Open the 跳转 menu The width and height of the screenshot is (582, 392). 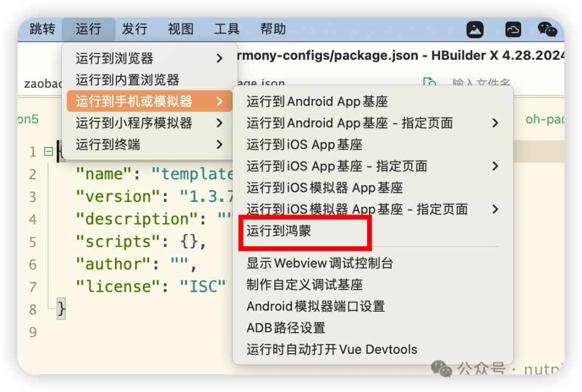[x=43, y=29]
